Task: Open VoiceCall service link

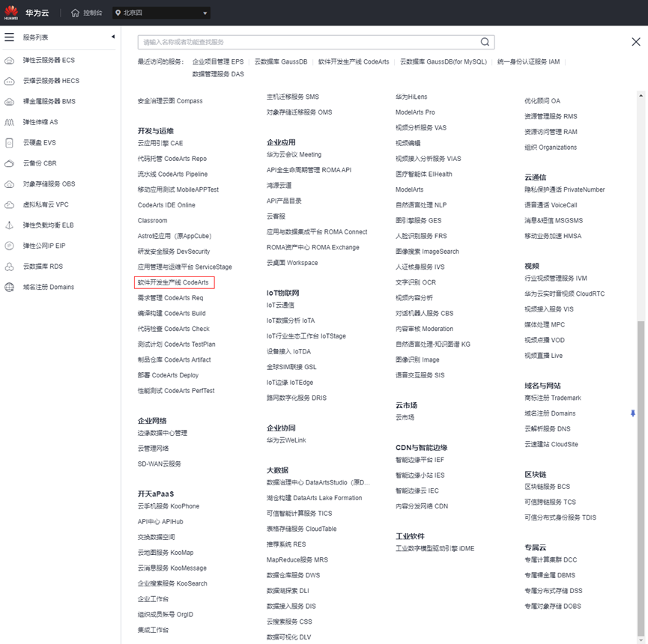Action: [551, 205]
